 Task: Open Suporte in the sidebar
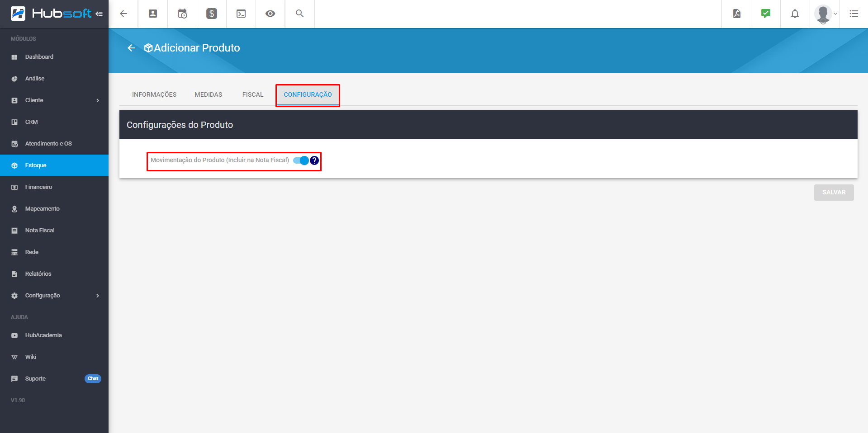coord(54,379)
